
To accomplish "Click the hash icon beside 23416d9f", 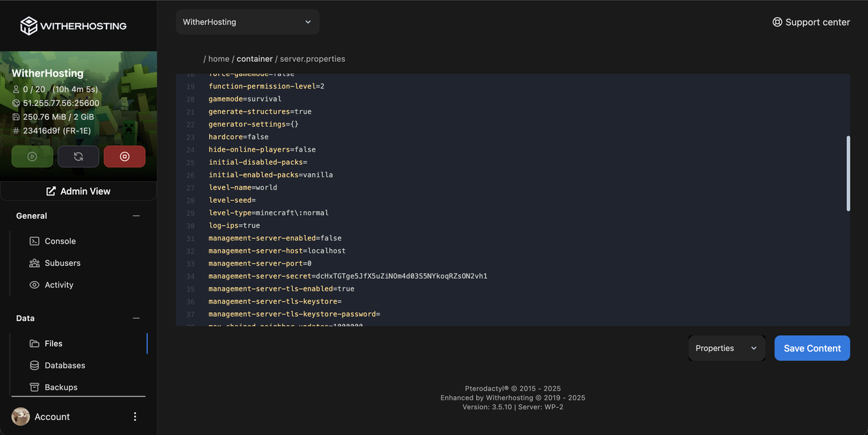I will coord(16,130).
